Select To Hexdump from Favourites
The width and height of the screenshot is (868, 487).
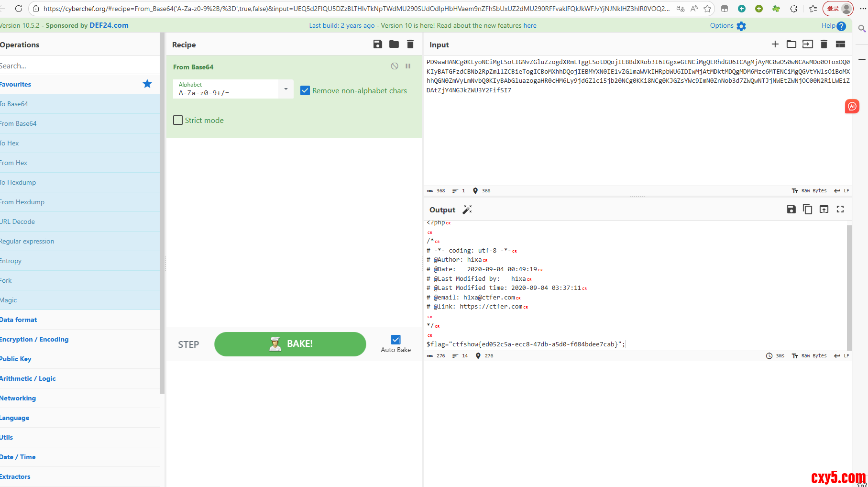(x=19, y=182)
